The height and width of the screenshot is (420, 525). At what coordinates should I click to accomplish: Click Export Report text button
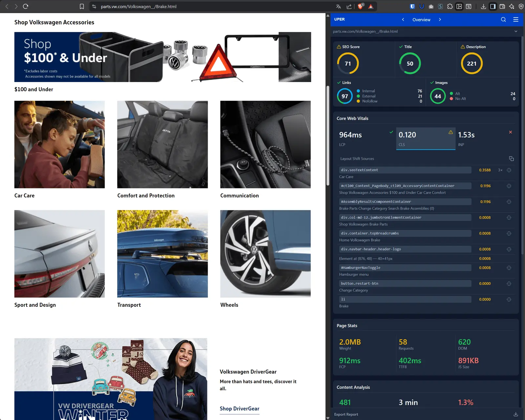[x=346, y=414]
